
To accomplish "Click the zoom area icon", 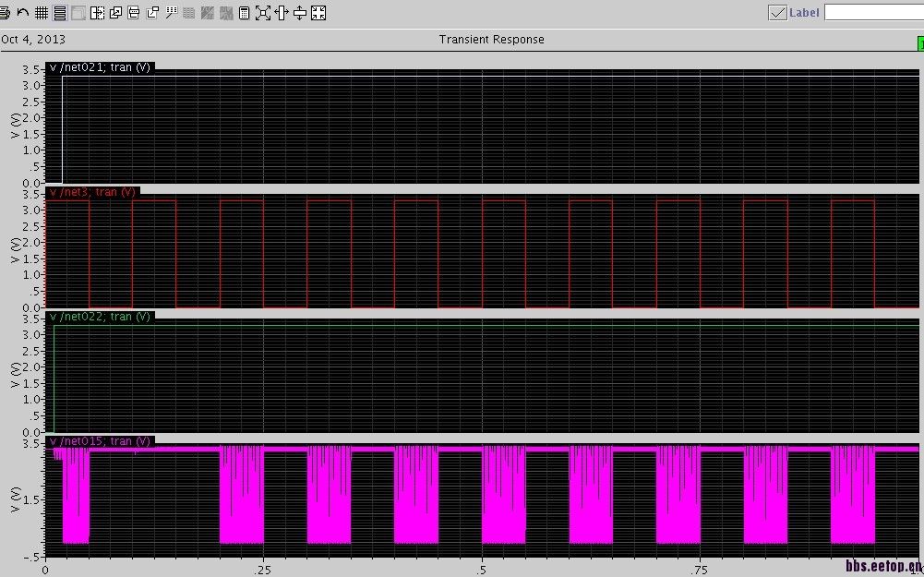I will point(263,12).
